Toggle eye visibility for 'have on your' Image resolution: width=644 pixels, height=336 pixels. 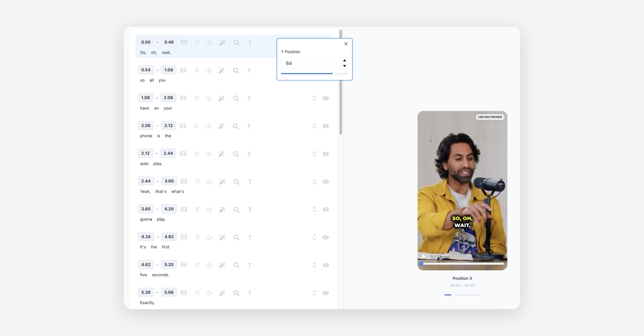coord(325,98)
